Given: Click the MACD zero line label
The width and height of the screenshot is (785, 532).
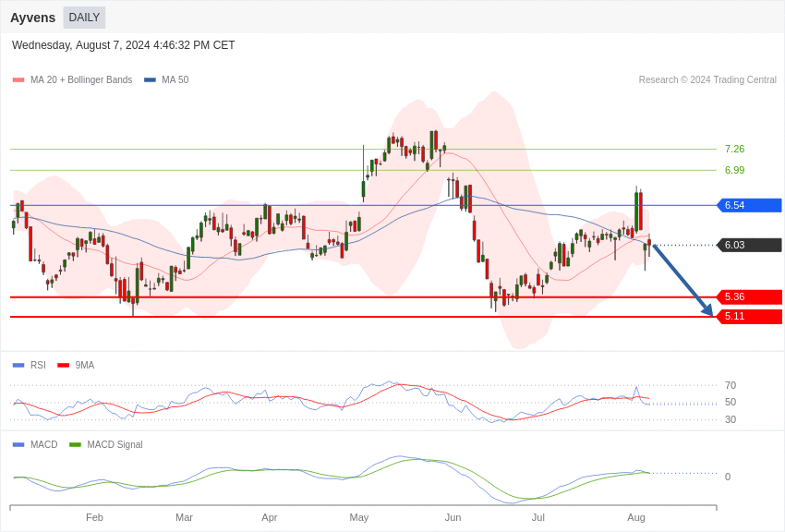Looking at the screenshot, I should tap(728, 477).
